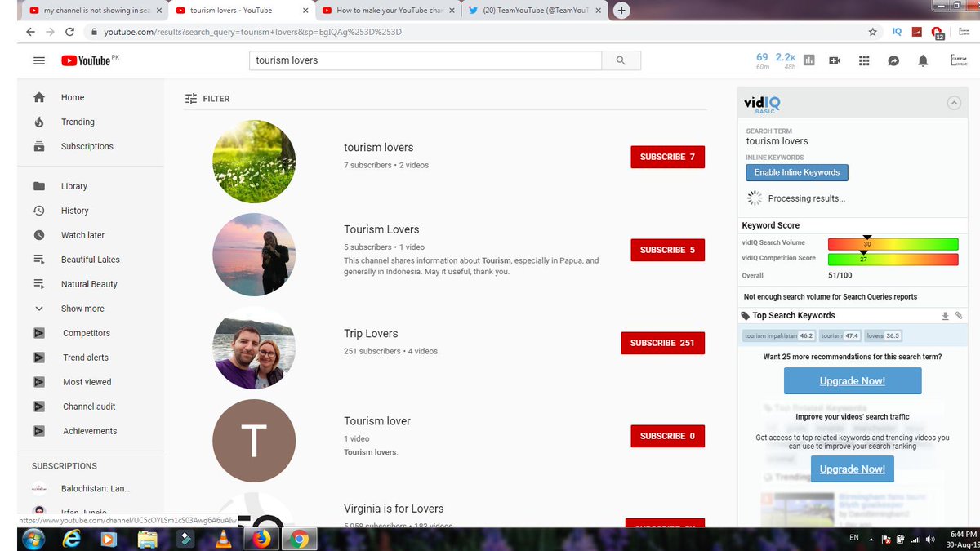Click the 'lovers' 36.5 keyword tag
Image resolution: width=980 pixels, height=551 pixels.
(x=883, y=335)
